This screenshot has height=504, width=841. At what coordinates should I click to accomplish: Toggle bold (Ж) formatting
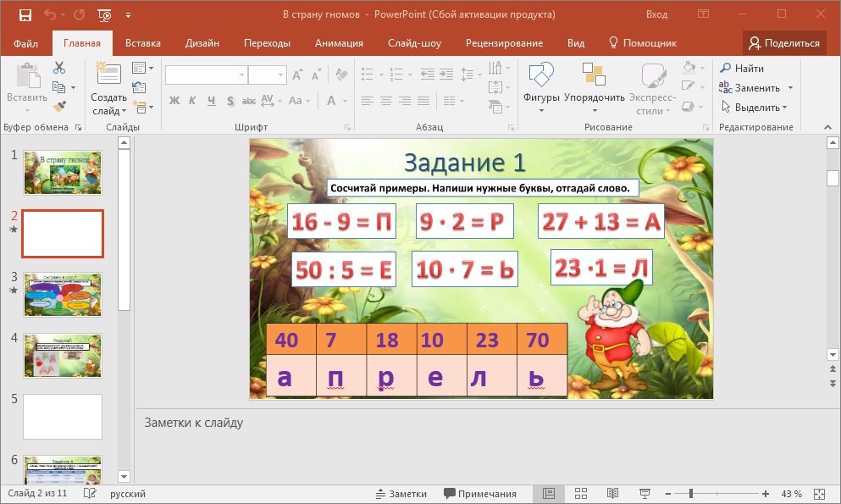(x=174, y=101)
